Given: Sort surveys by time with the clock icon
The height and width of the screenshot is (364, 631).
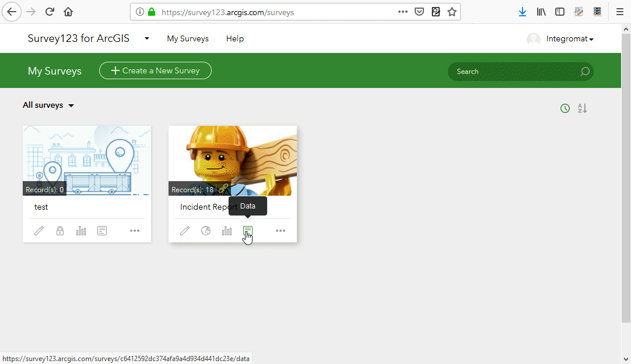Looking at the screenshot, I should point(565,108).
